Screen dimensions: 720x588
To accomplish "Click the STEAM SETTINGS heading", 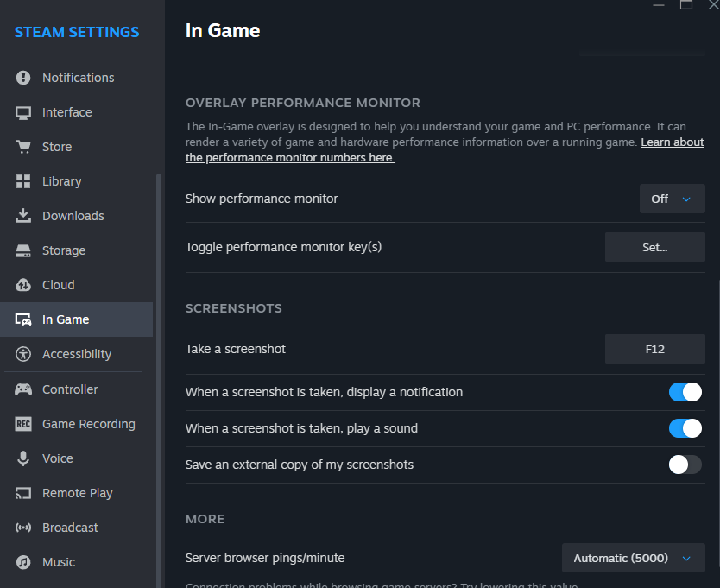I will (x=77, y=32).
